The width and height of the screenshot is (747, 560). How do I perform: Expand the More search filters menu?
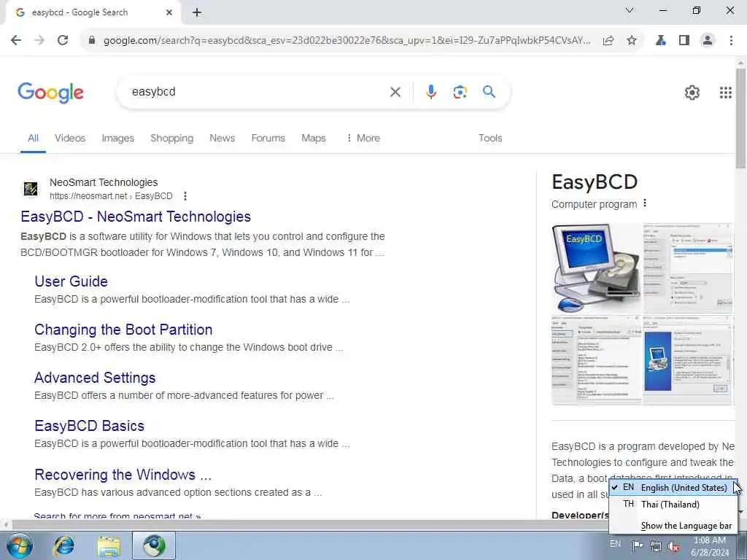point(363,138)
